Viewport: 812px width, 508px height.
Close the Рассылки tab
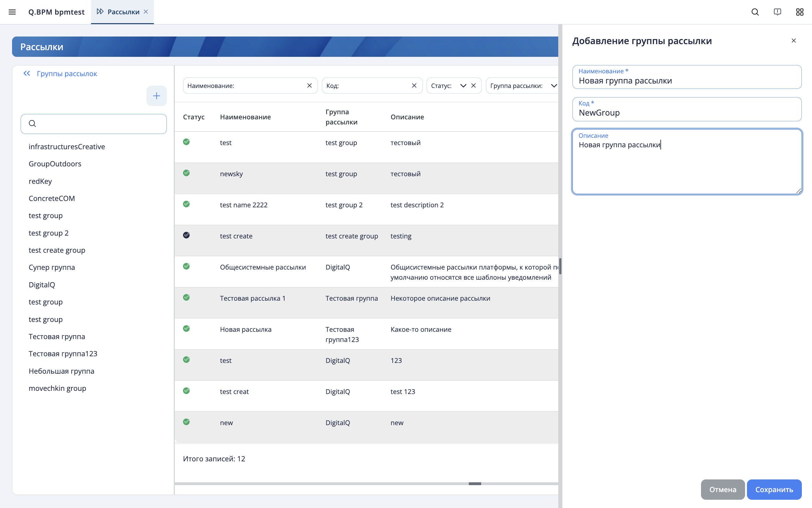click(146, 12)
